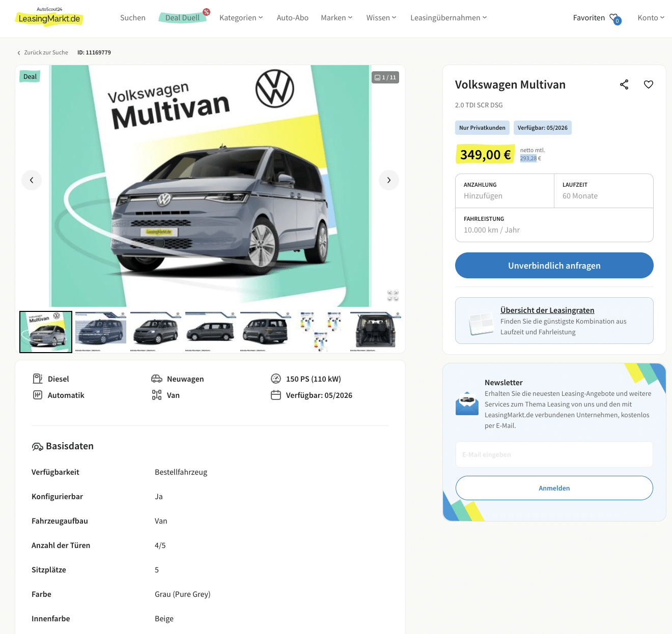Screen dimensions: 672x634
Task: Click the main Multivan gallery image
Action: (210, 186)
